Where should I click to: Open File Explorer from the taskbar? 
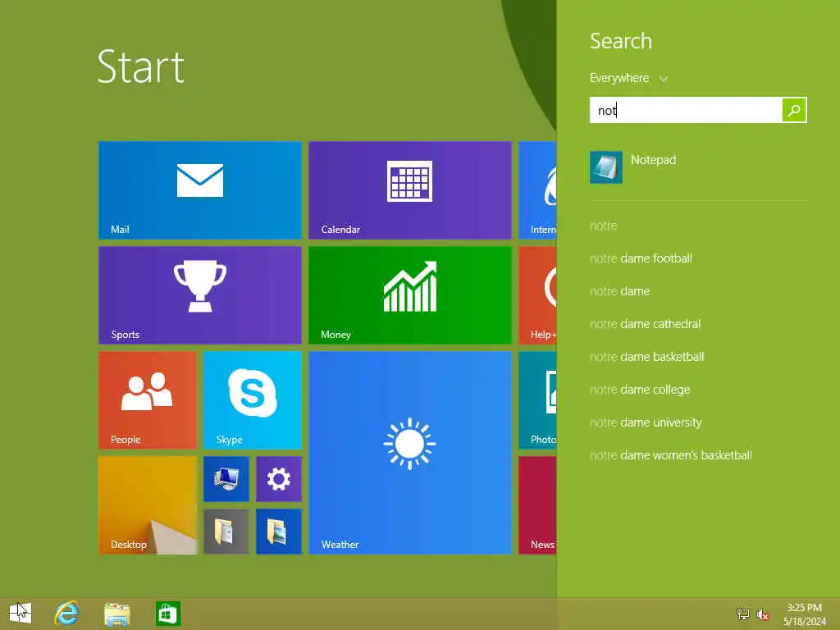pos(116,614)
